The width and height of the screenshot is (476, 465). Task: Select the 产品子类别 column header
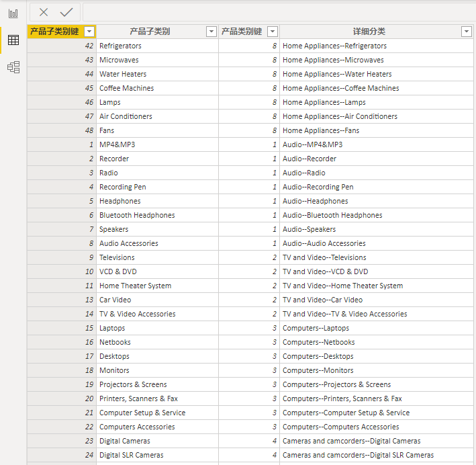150,32
